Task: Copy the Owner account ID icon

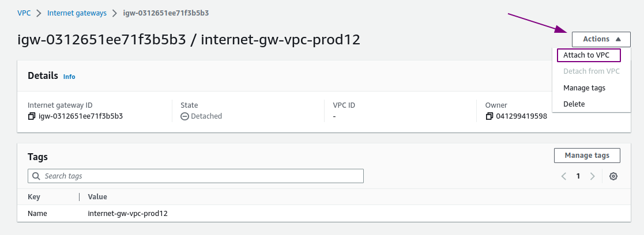Action: (489, 116)
